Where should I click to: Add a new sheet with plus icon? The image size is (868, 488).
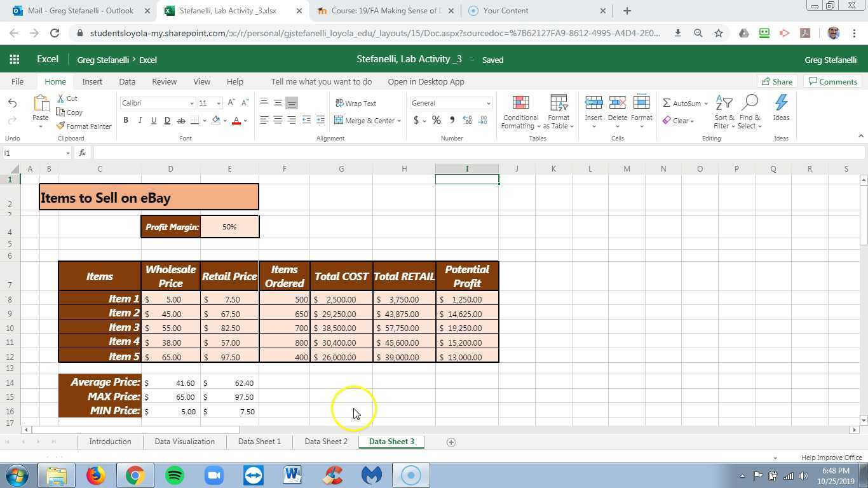451,442
